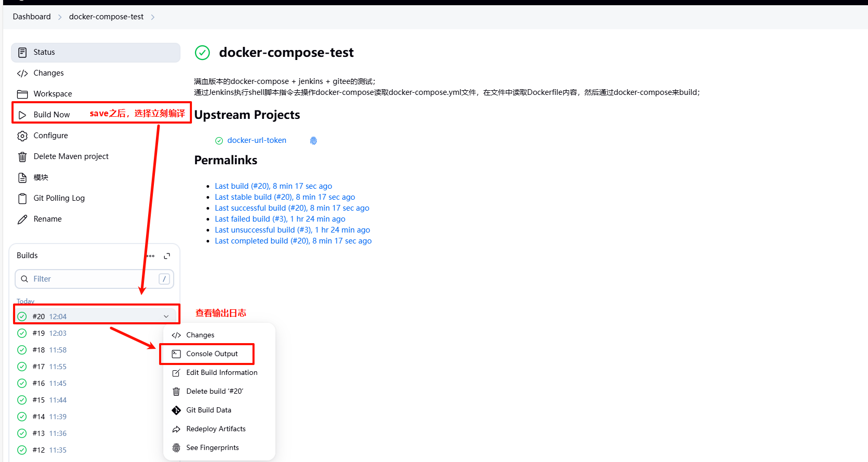Click the expand icon in the Builds panel
The image size is (868, 462).
[167, 256]
